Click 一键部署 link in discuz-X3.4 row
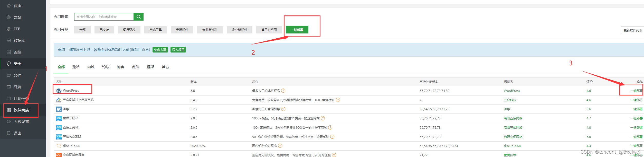Viewport: 644px width, 157px height. (x=636, y=146)
